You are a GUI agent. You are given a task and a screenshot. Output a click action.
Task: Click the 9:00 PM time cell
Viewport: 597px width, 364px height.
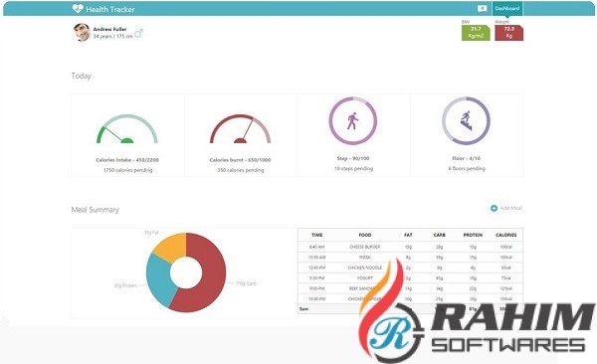(x=316, y=288)
